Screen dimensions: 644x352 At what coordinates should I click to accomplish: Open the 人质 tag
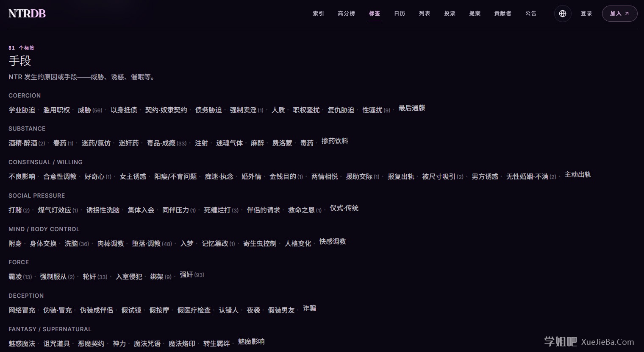click(x=278, y=110)
